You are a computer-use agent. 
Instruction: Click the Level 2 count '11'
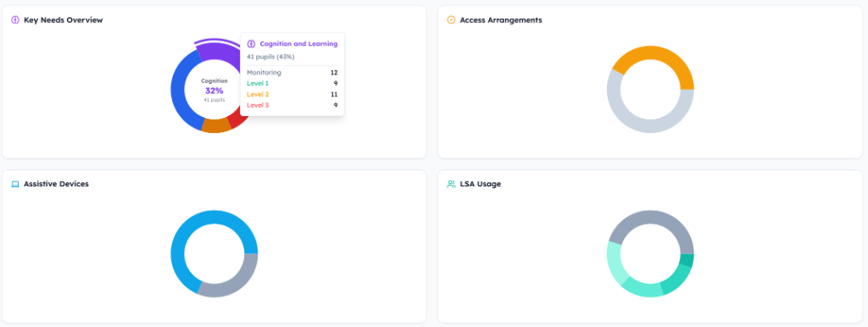(x=334, y=95)
